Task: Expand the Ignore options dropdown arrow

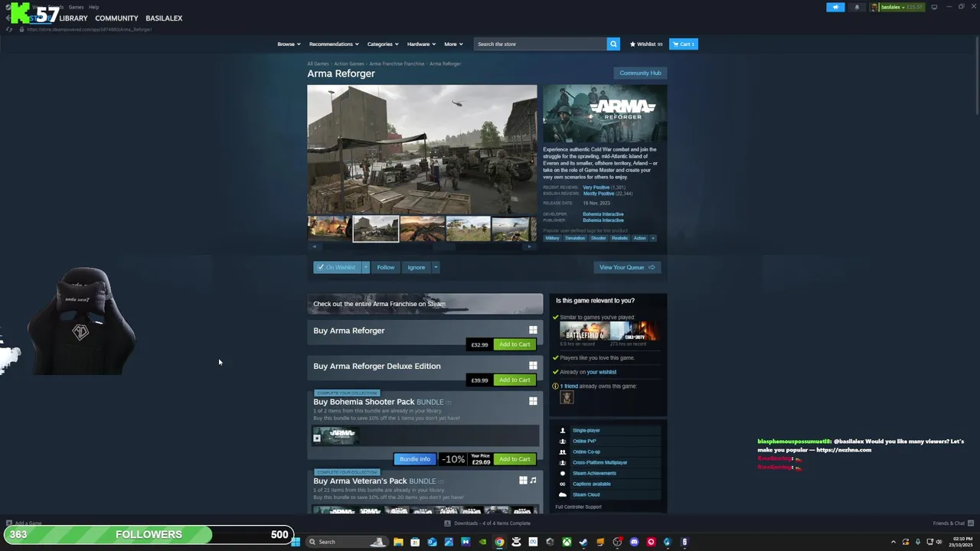Action: point(436,267)
